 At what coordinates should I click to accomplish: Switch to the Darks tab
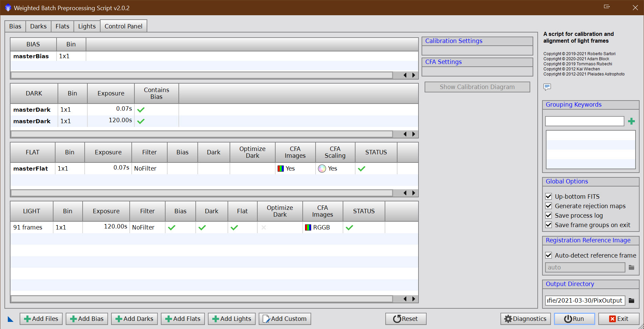pyautogui.click(x=38, y=26)
